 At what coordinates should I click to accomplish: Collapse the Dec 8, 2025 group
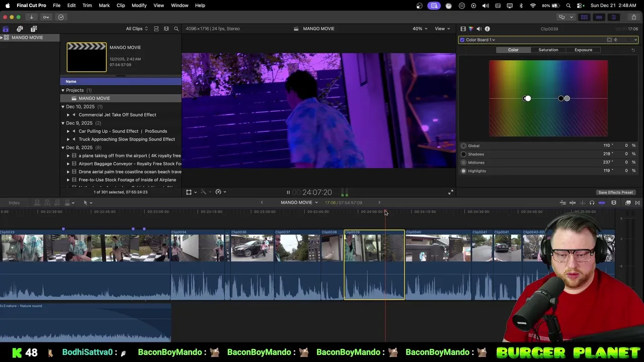click(63, 147)
